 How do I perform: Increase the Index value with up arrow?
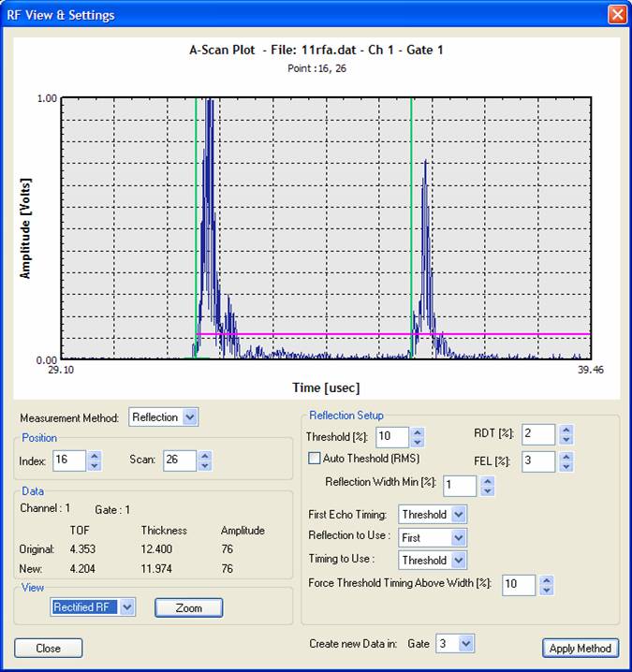(x=95, y=456)
